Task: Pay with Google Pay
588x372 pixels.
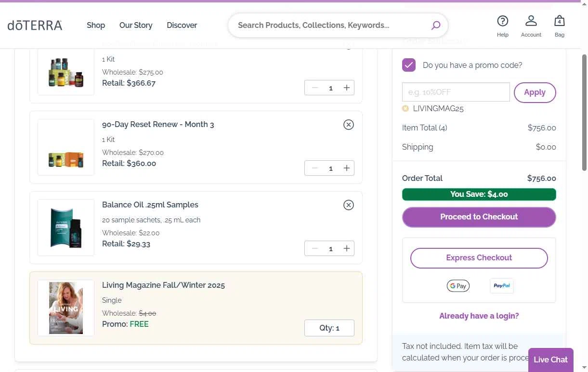Action: (x=458, y=286)
